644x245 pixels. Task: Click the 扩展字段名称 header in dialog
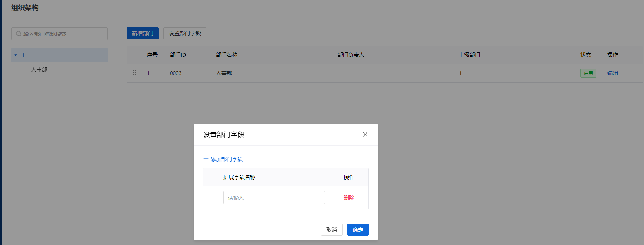click(x=239, y=177)
